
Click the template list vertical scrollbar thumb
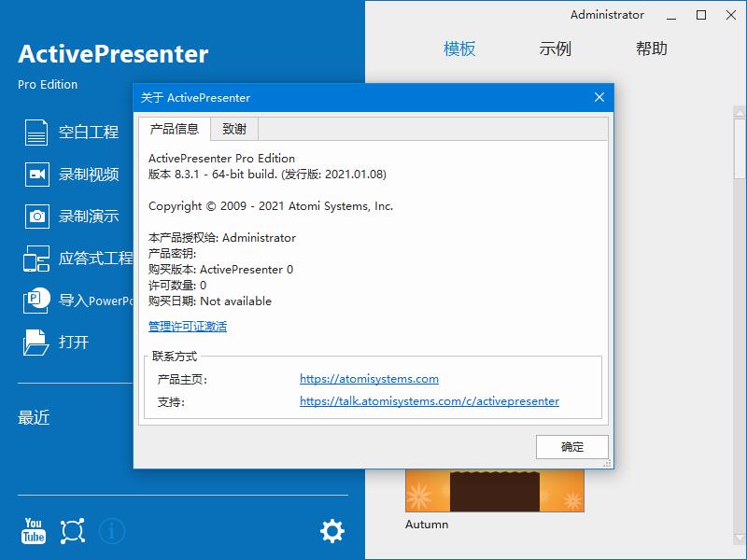click(x=740, y=148)
